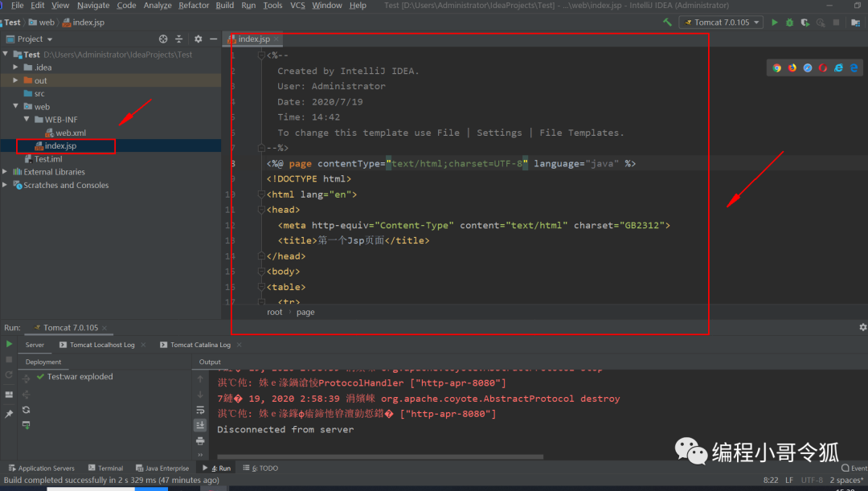
Task: Open page in Opera browser icon
Action: 823,68
